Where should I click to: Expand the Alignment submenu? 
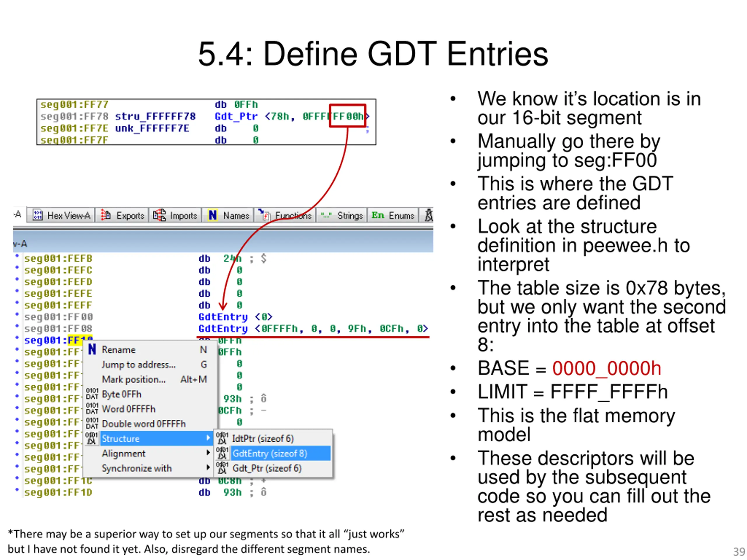click(x=150, y=453)
